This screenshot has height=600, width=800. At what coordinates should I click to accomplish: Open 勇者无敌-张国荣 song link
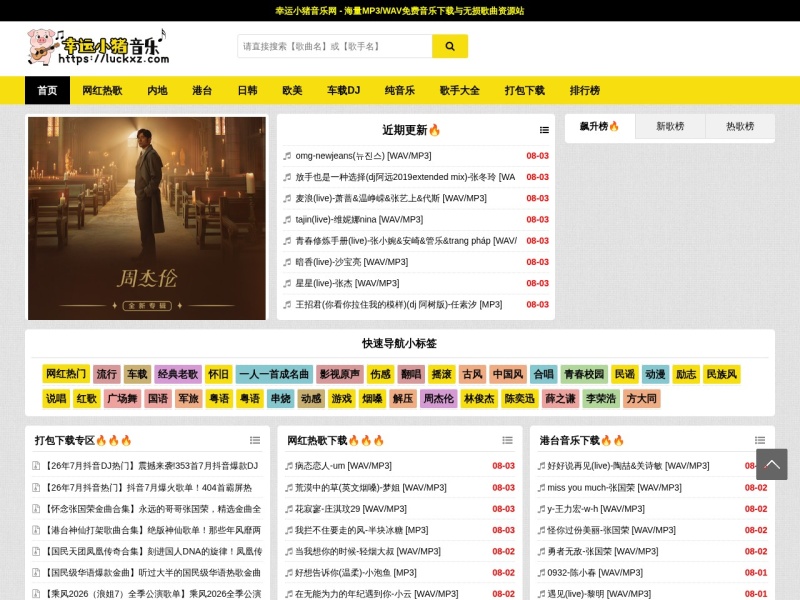(603, 552)
